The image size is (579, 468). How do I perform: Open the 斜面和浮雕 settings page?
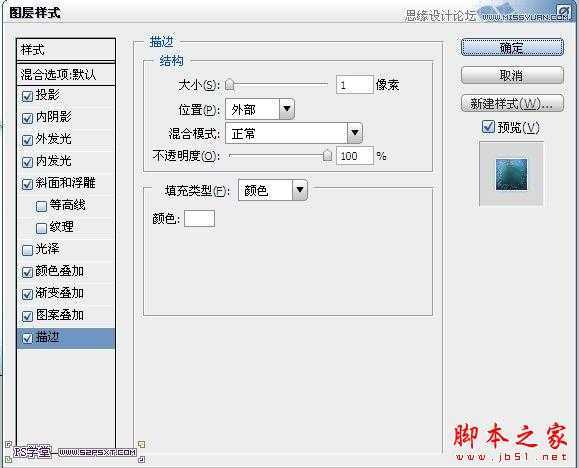pos(65,183)
